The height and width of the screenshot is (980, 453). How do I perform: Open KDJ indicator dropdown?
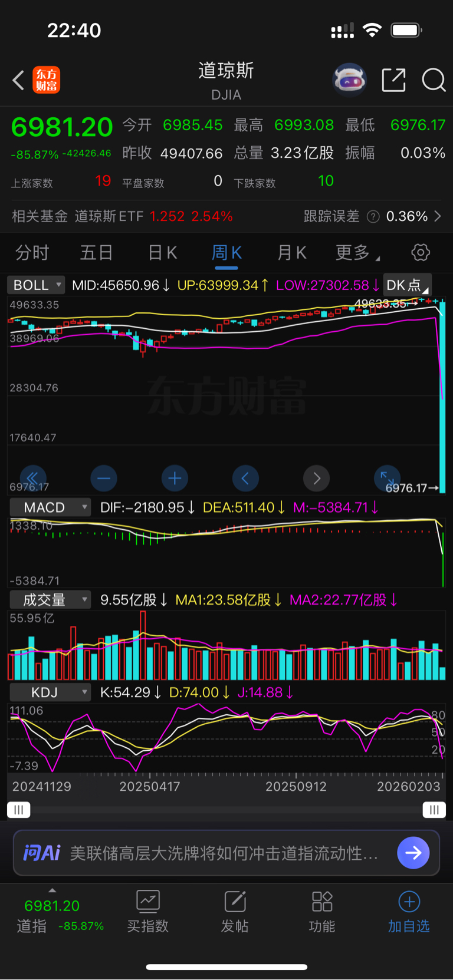tap(50, 692)
